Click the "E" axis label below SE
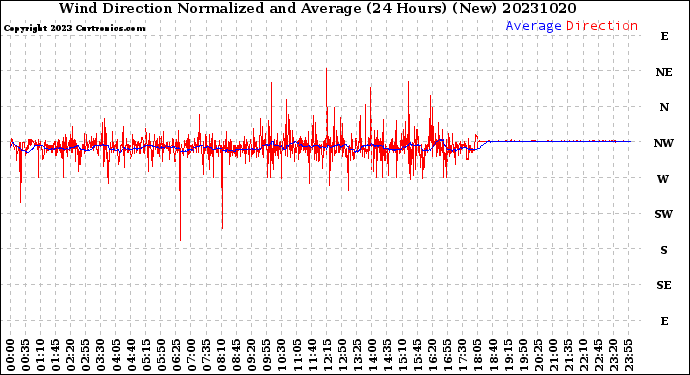690x375 pixels. coord(664,321)
